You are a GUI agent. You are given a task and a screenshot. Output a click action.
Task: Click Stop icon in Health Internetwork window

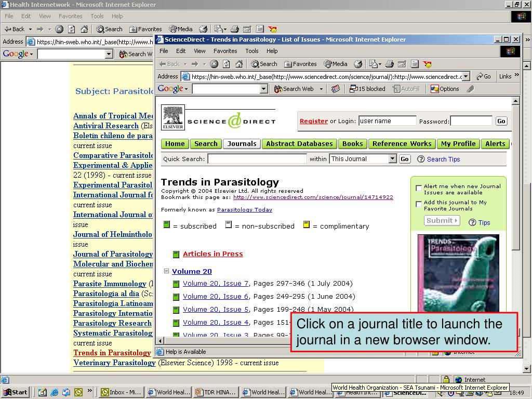click(59, 29)
